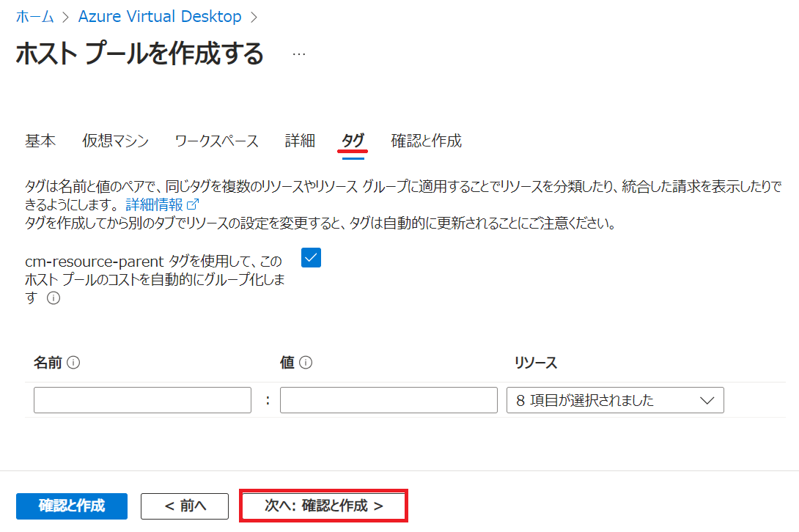Go back with the 前へ button

pyautogui.click(x=185, y=506)
